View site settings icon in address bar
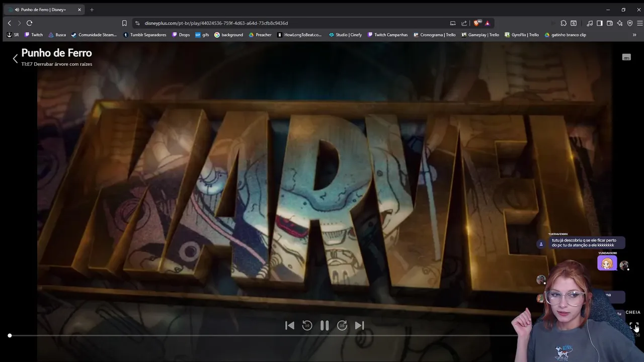 [137, 23]
